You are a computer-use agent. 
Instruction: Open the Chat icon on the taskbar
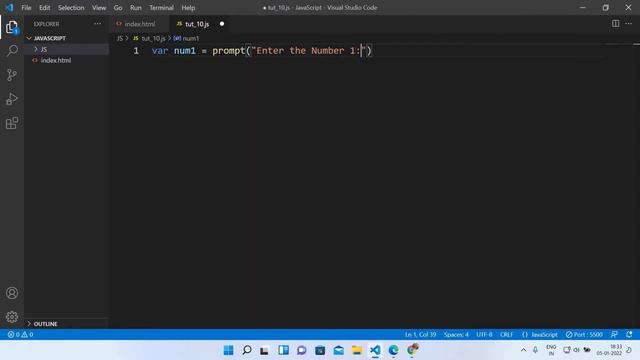[302, 350]
